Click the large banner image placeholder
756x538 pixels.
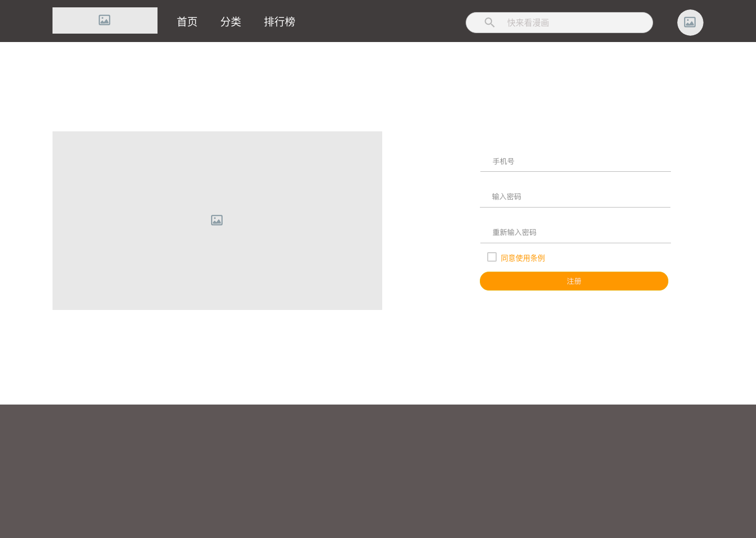217,221
